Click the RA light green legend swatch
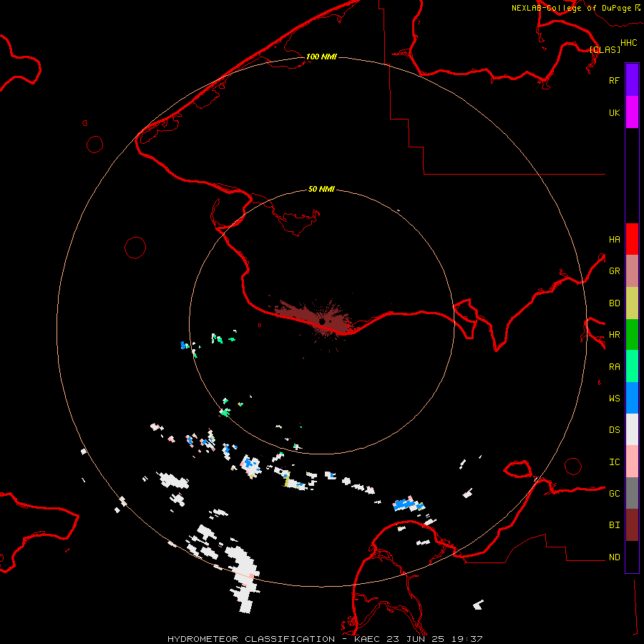This screenshot has height=644, width=644. click(x=632, y=366)
